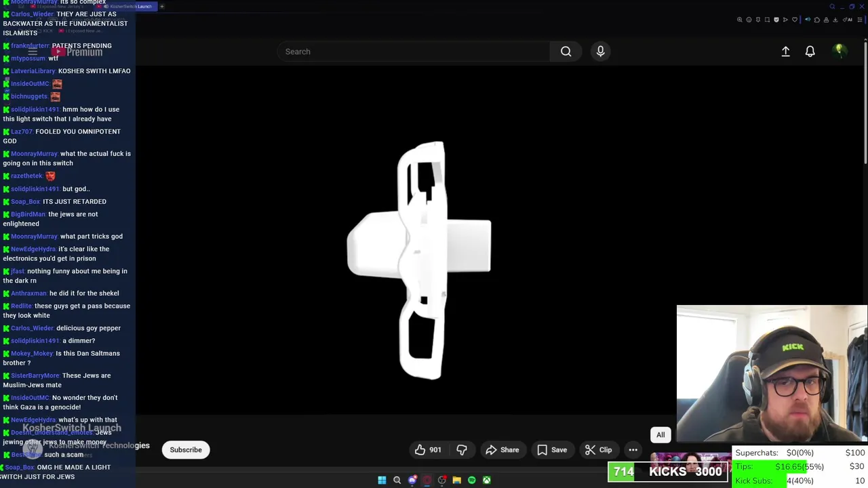Click into the YouTube Search field

[414, 52]
